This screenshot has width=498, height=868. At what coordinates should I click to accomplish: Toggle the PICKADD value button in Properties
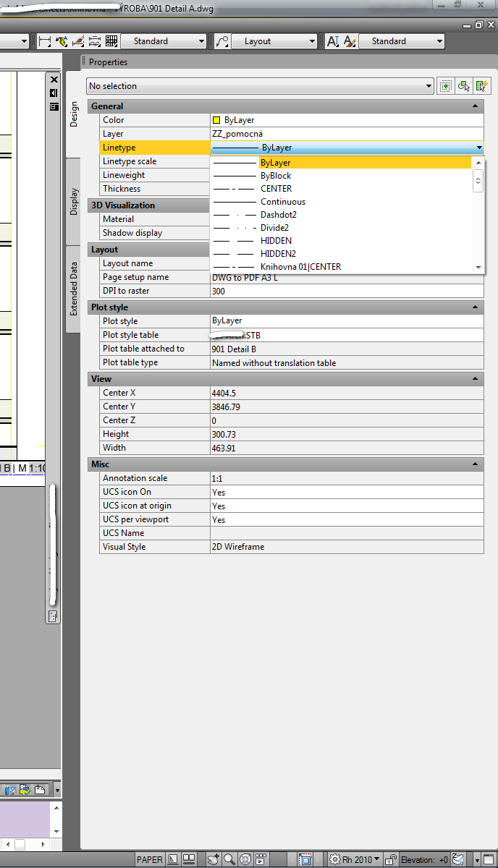pos(445,86)
